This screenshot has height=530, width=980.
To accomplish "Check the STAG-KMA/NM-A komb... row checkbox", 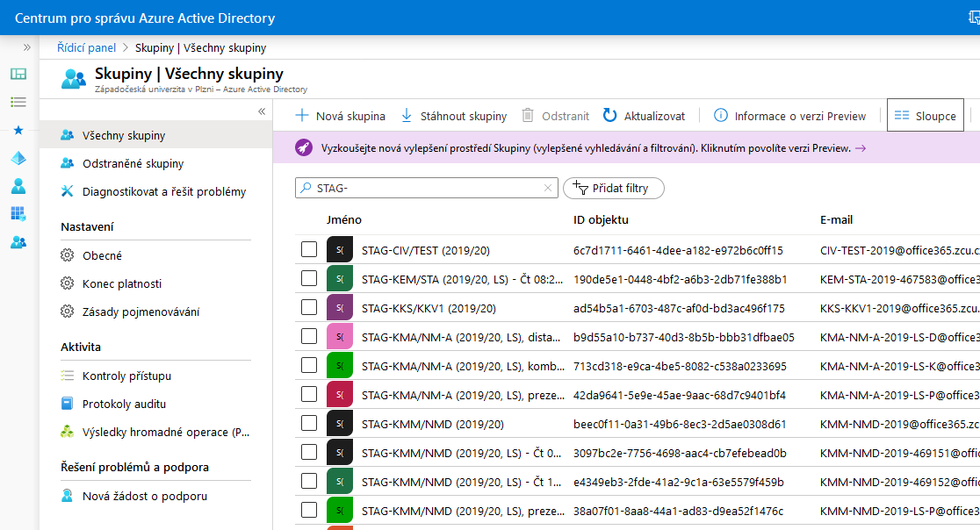I will click(309, 365).
